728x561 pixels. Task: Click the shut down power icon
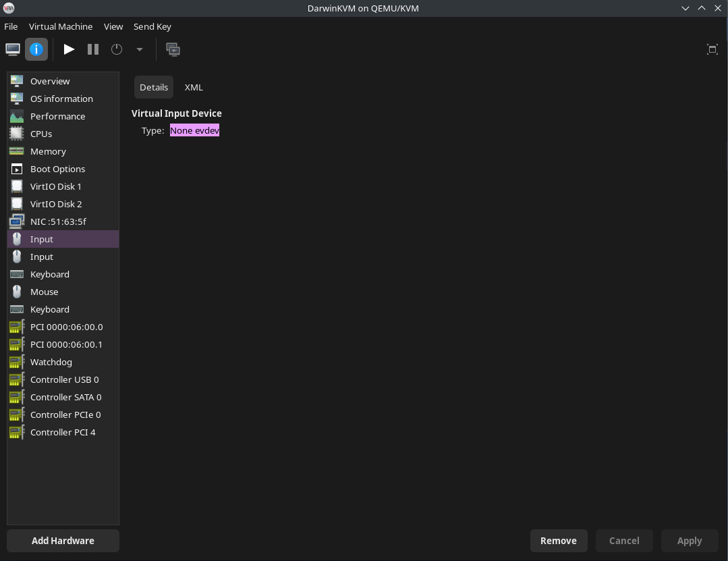pos(117,49)
